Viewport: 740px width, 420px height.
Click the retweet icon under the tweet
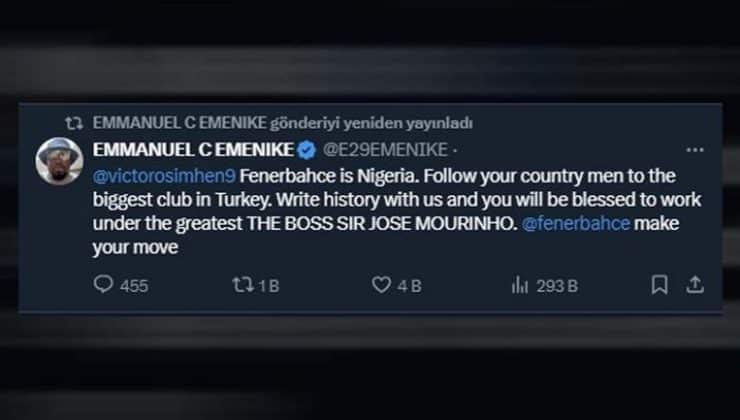[243, 285]
